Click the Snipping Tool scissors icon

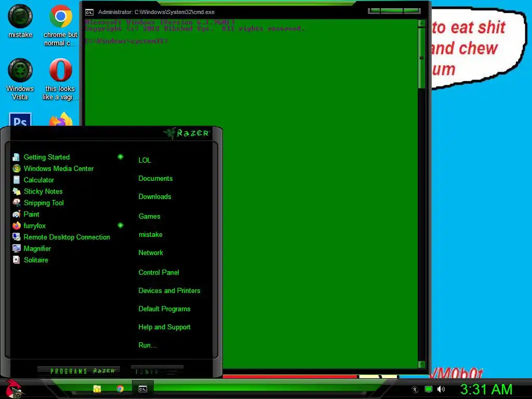point(16,203)
